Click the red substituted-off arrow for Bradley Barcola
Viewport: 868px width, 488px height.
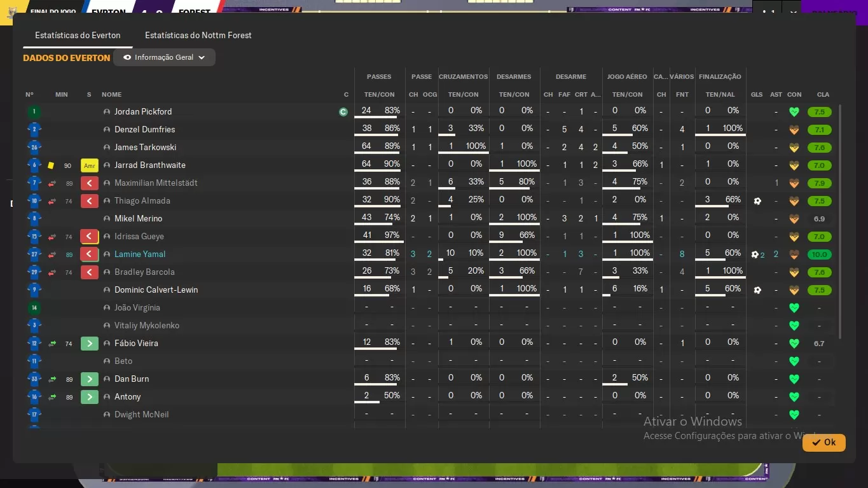click(90, 272)
